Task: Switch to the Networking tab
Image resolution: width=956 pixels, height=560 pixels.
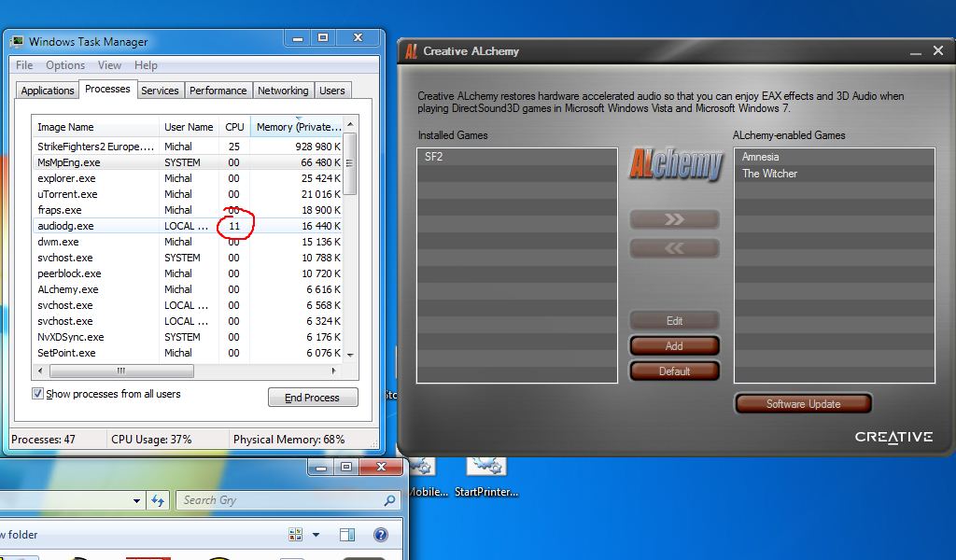Action: pyautogui.click(x=283, y=91)
